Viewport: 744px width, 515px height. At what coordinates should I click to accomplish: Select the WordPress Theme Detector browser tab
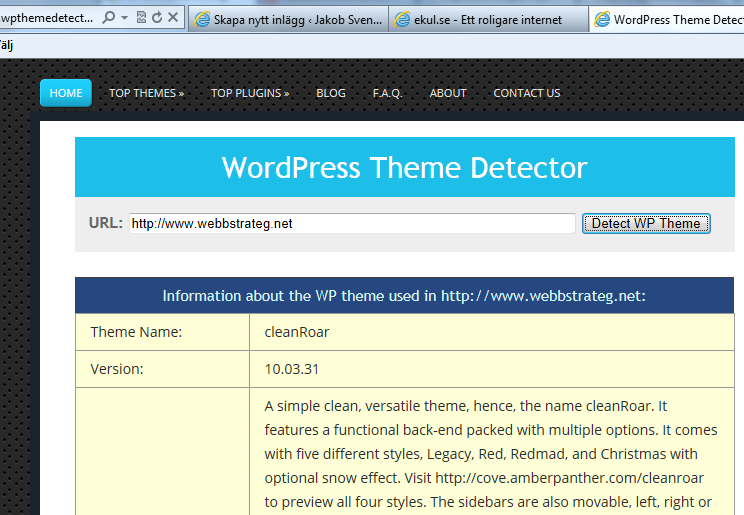point(667,19)
